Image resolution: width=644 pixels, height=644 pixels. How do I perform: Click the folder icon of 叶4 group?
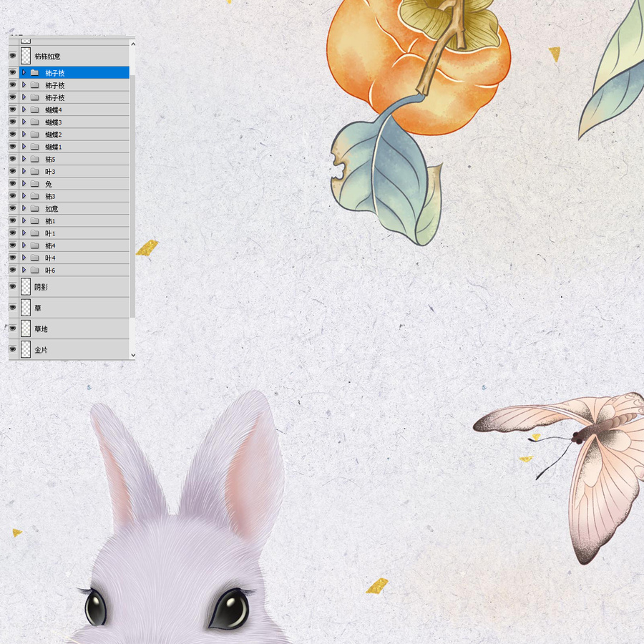35,258
